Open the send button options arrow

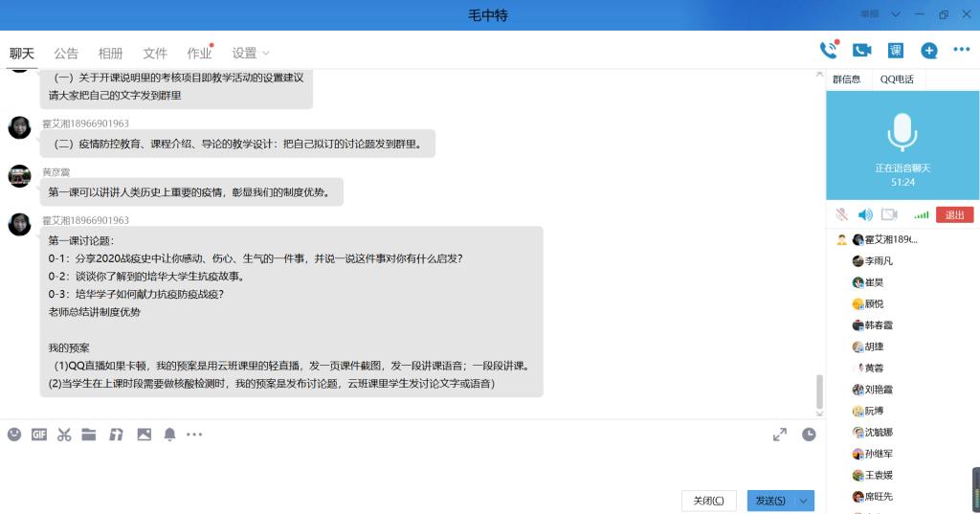click(805, 501)
